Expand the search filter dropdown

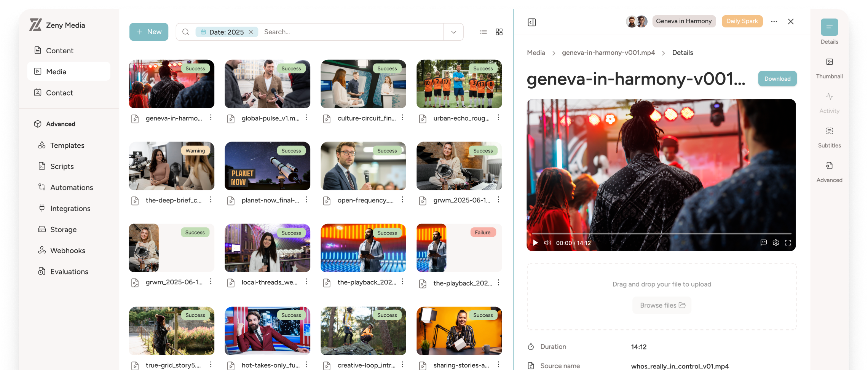pyautogui.click(x=453, y=32)
